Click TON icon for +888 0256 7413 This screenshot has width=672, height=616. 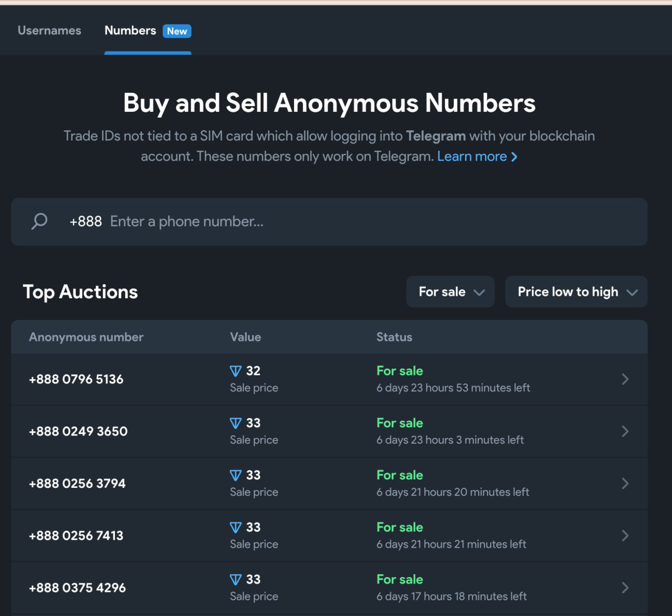(x=236, y=527)
